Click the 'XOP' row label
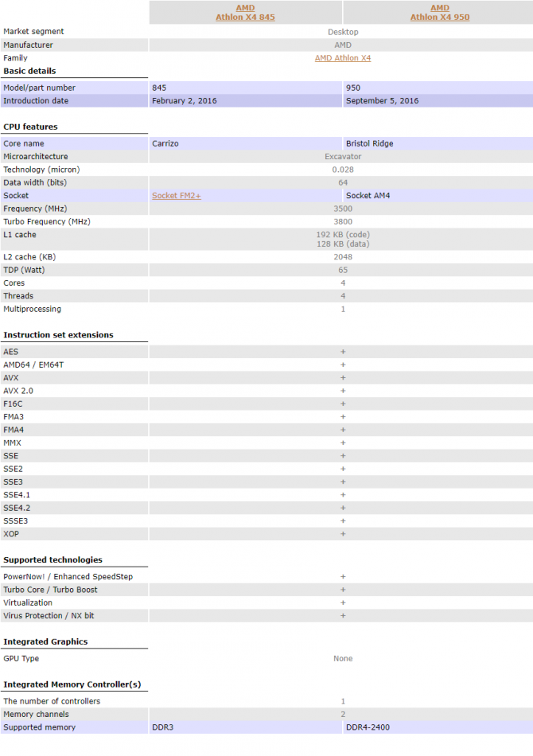 [11, 534]
